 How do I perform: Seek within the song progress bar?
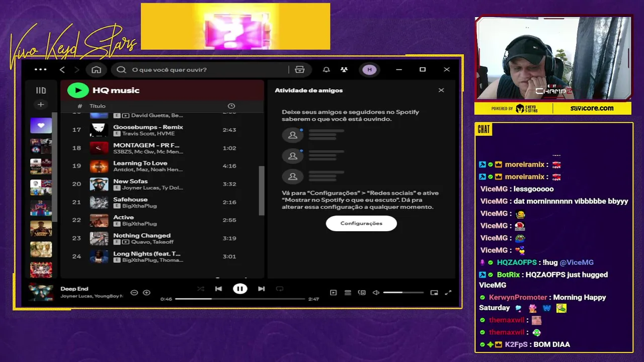pos(240,299)
